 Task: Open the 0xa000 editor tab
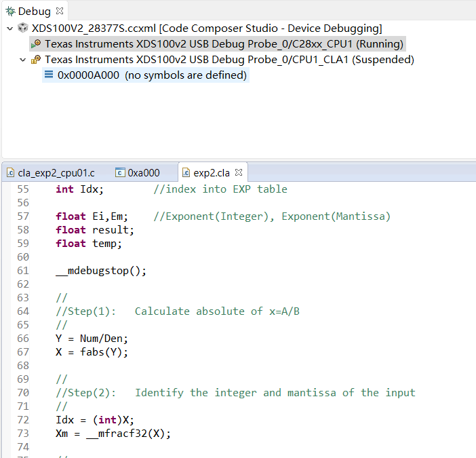click(x=143, y=172)
